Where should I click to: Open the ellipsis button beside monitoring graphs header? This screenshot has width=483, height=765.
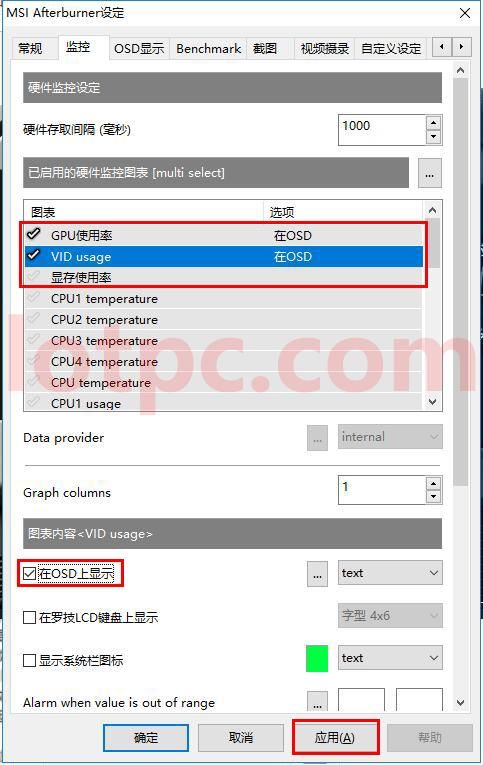click(x=429, y=173)
